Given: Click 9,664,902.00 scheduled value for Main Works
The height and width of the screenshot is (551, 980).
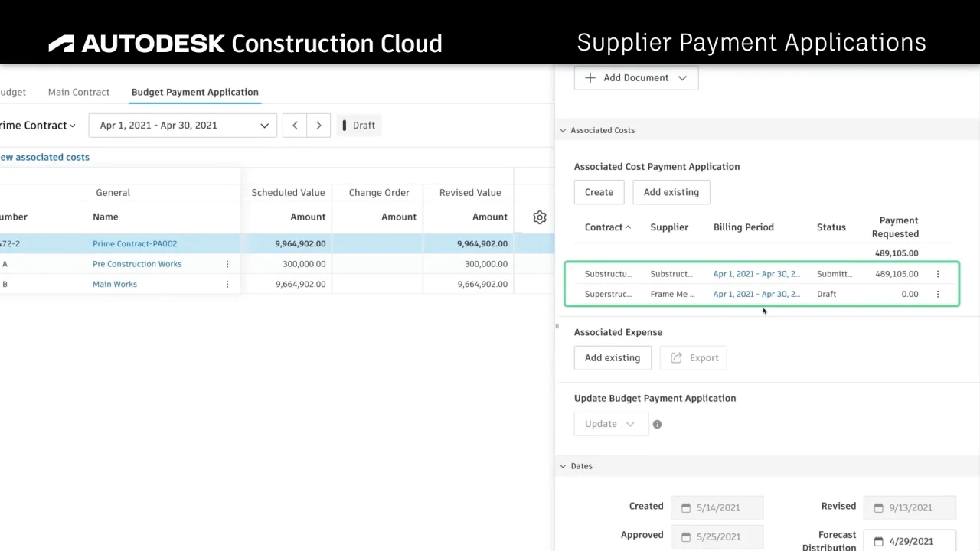Looking at the screenshot, I should click(300, 284).
